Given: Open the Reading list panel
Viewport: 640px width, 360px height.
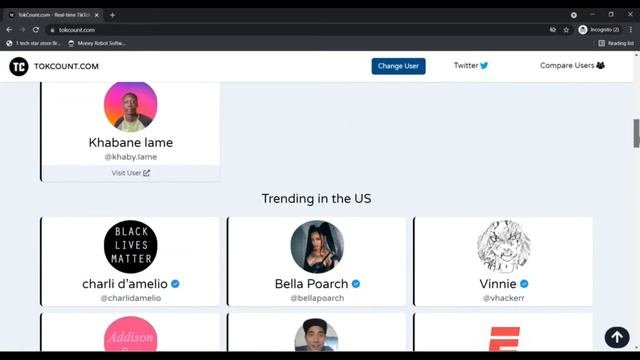Looking at the screenshot, I should coord(616,43).
